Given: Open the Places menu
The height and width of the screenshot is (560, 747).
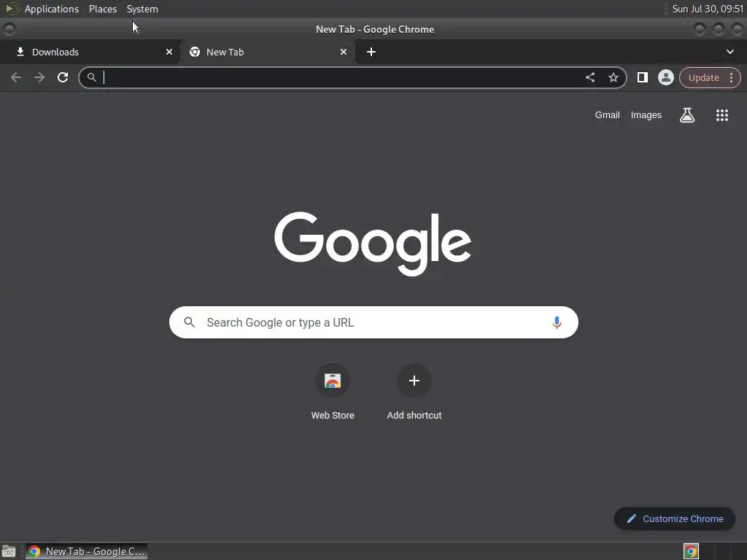Looking at the screenshot, I should click(102, 9).
